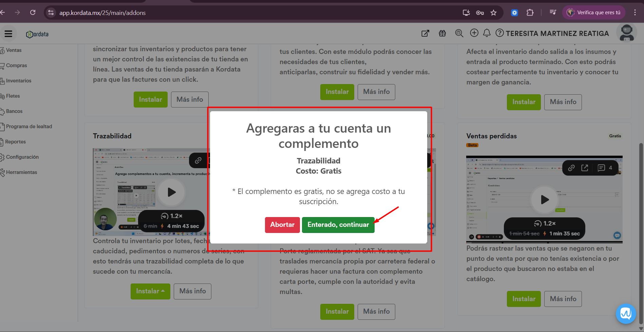Click Más info under Ventas perdidas
This screenshot has height=332, width=644.
563,299
